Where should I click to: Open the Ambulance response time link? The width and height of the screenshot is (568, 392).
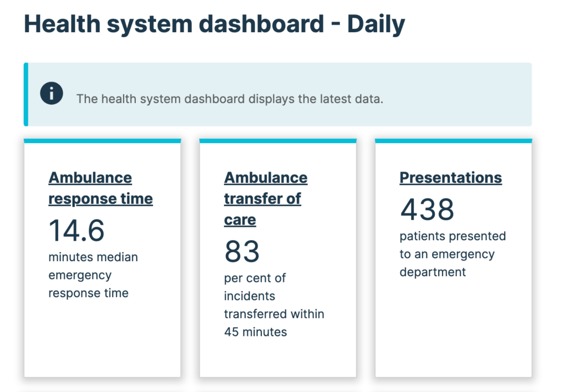tap(100, 188)
